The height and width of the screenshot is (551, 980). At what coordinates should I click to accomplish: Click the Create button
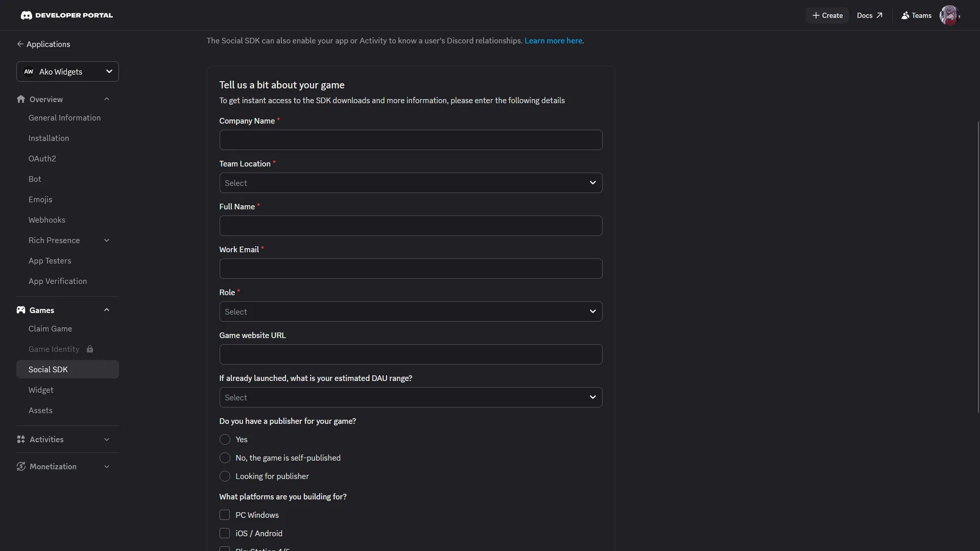click(x=827, y=15)
